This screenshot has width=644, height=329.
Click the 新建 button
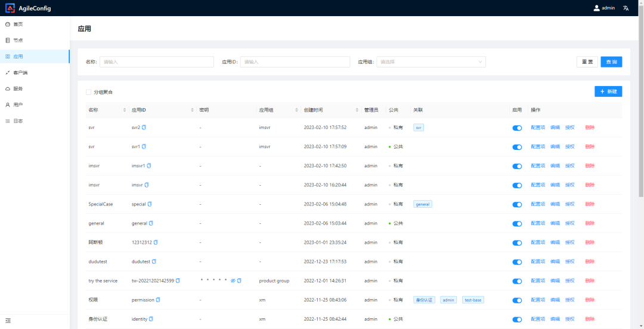click(608, 91)
